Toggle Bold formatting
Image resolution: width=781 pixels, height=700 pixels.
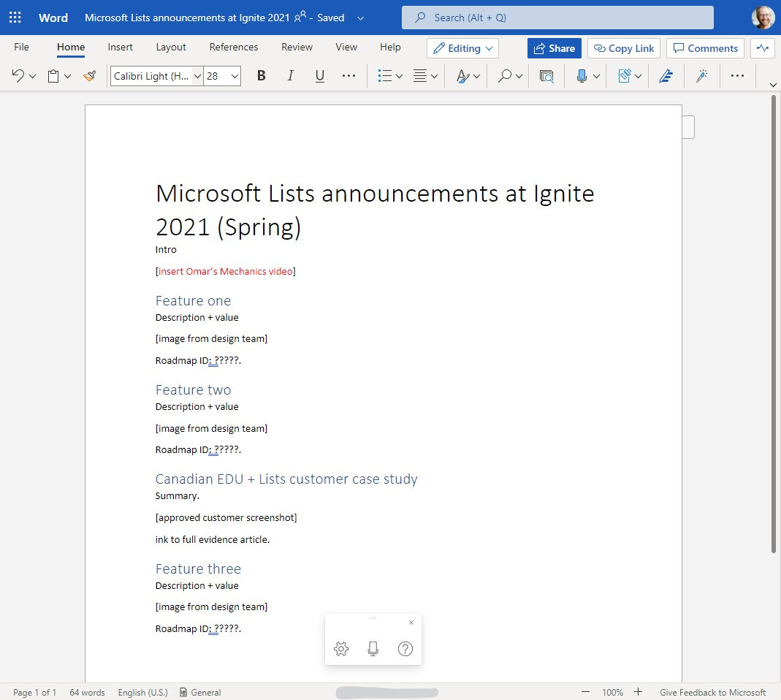point(261,76)
